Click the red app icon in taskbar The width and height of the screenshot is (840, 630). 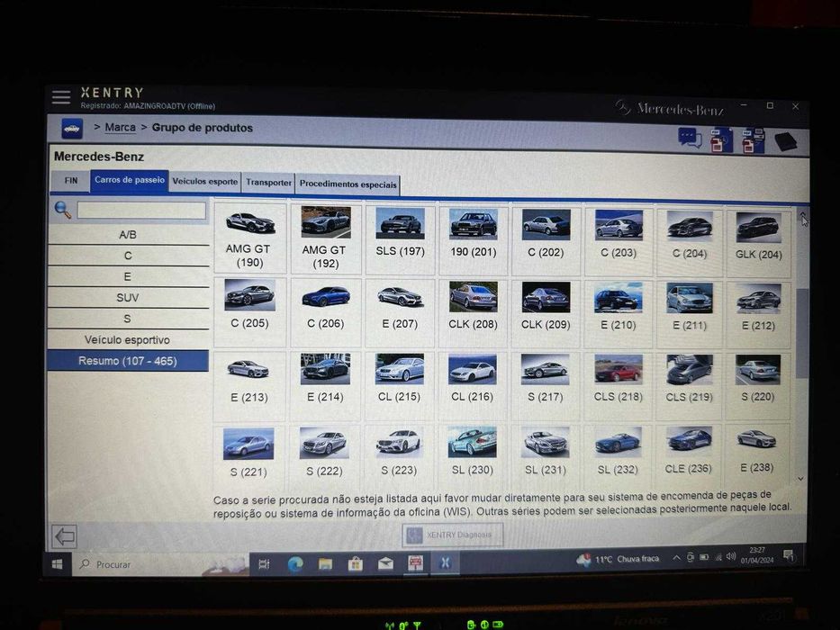coord(415,563)
